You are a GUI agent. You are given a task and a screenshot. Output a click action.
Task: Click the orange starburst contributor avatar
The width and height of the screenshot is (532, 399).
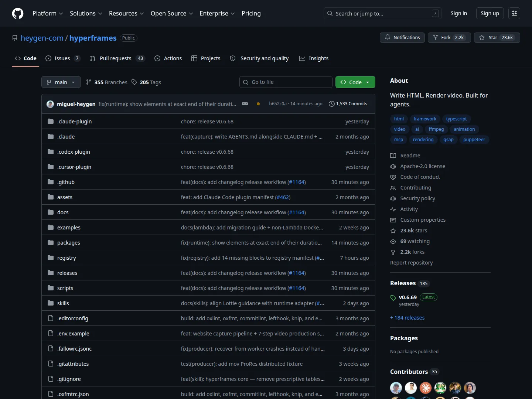(426, 388)
